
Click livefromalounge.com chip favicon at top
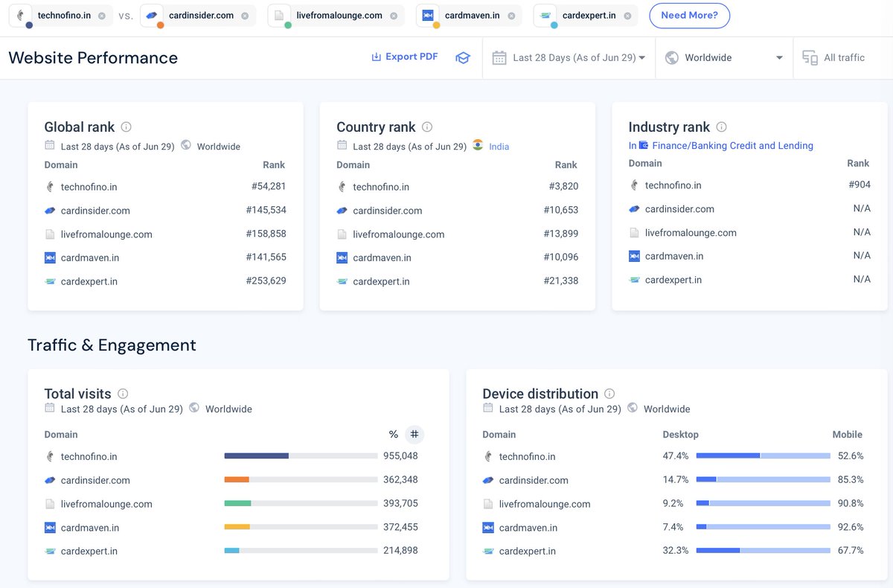[x=280, y=15]
